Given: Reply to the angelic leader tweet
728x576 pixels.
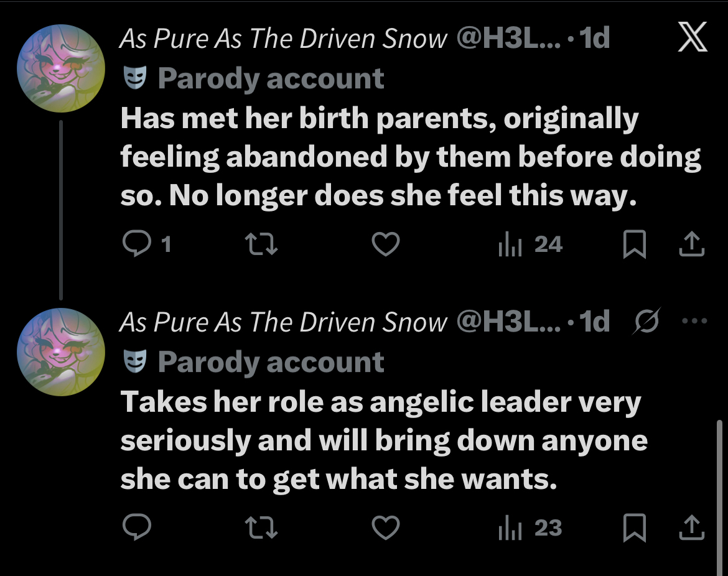Looking at the screenshot, I should point(135,528).
